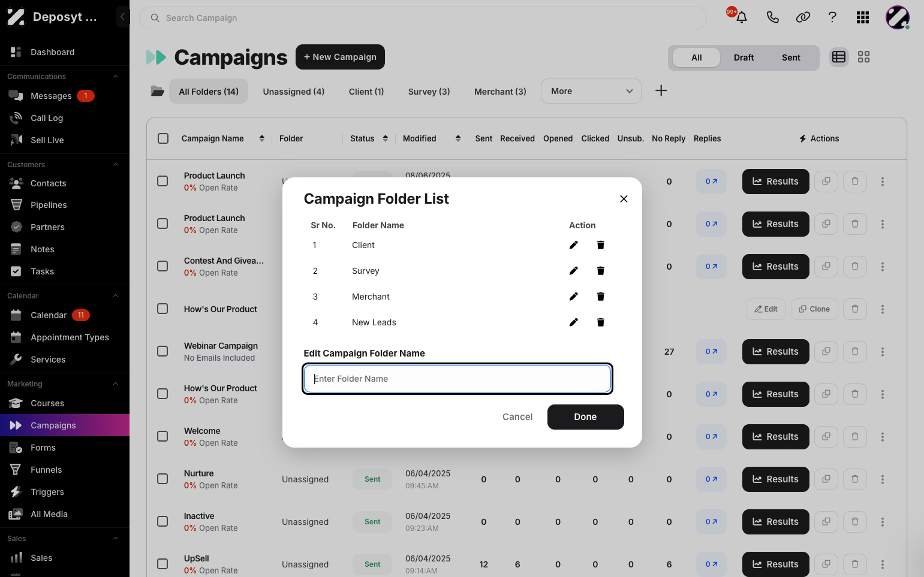Sort by Modified column arrows
This screenshot has width=924, height=577.
458,138
